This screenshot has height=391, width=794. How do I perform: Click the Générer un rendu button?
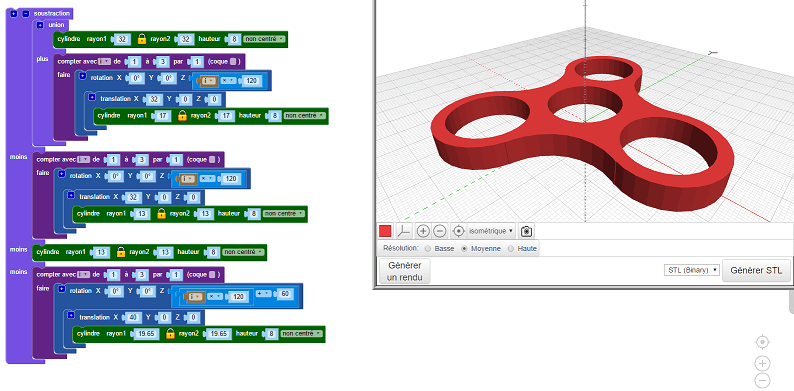404,271
